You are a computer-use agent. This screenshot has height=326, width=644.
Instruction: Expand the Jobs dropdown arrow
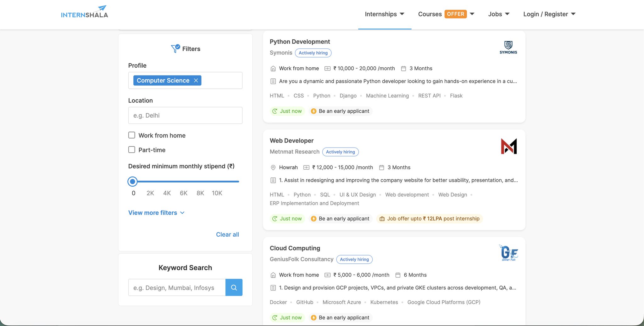pos(507,14)
